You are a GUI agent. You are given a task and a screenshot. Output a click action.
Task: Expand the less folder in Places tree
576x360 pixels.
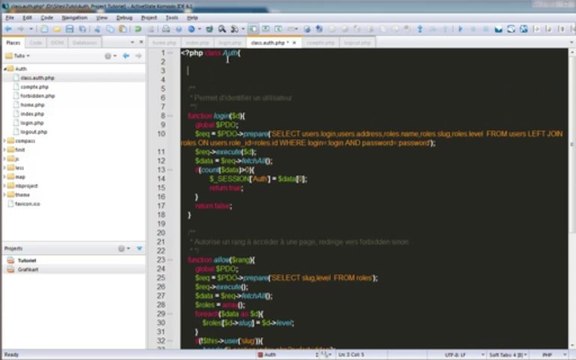(x=5, y=168)
